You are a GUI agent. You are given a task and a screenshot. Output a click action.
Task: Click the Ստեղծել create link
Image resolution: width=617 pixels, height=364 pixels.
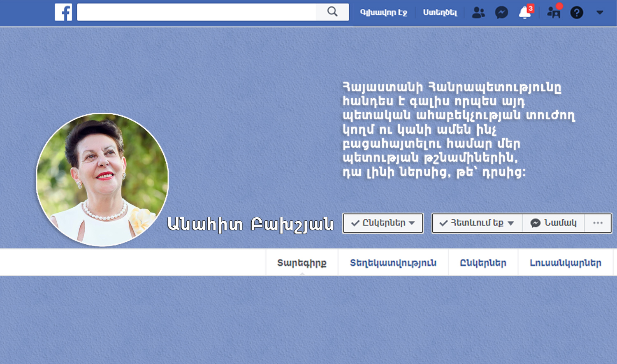click(440, 13)
